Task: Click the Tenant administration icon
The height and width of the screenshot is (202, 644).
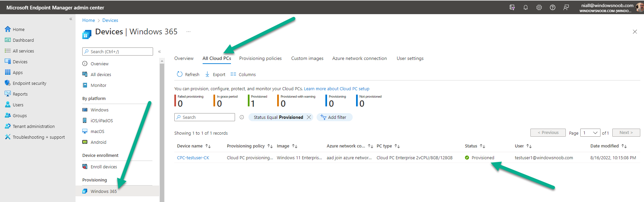Action: tap(8, 126)
